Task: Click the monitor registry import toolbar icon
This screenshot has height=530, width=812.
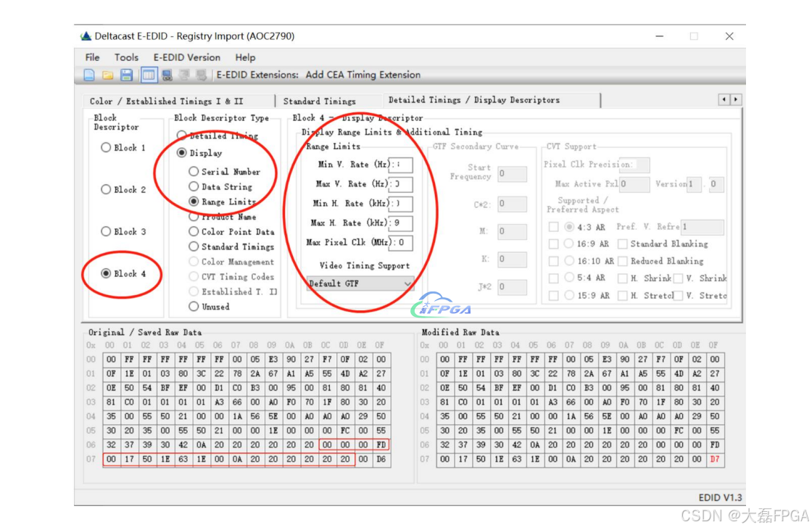Action: coord(167,75)
